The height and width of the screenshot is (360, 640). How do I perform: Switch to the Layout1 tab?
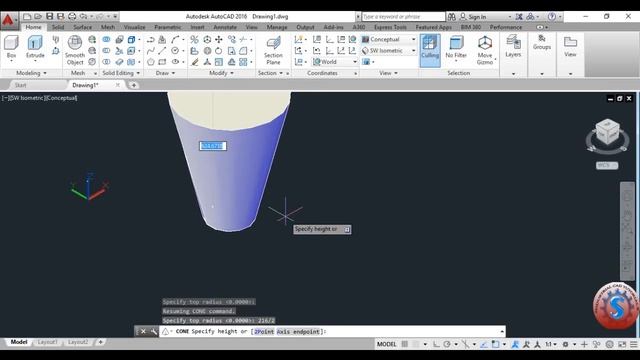(48, 342)
